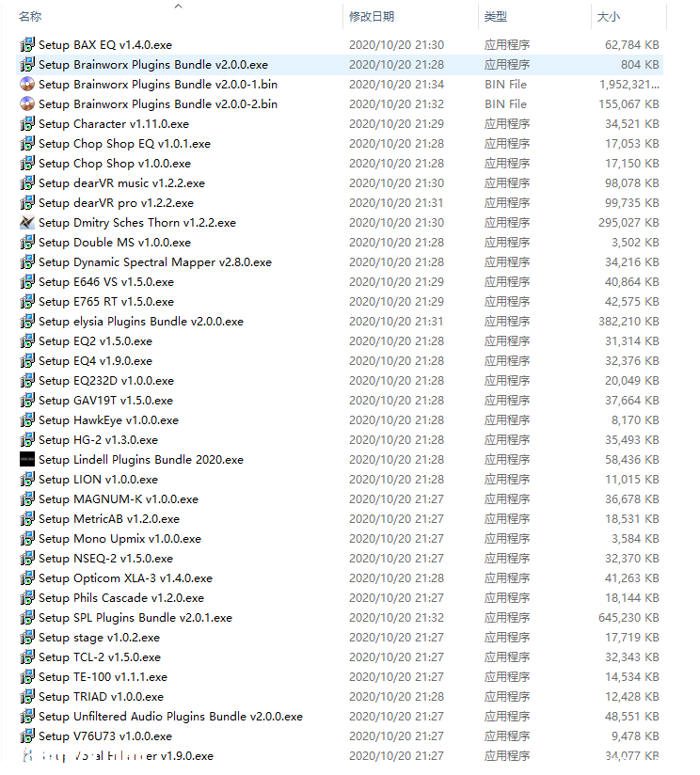The width and height of the screenshot is (700, 775).
Task: Toggle the sort arrow above the 名称 column
Action: (179, 6)
